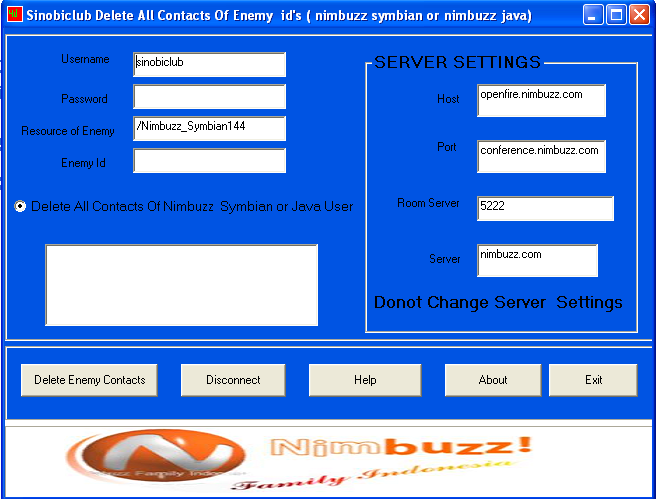
Task: Click the Room Server label
Action: pos(428,203)
